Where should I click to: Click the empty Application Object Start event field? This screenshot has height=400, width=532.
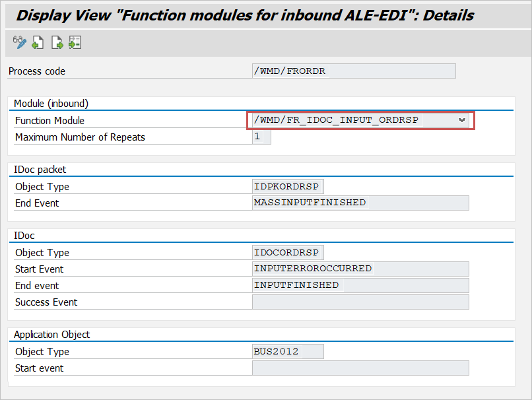tap(360, 368)
